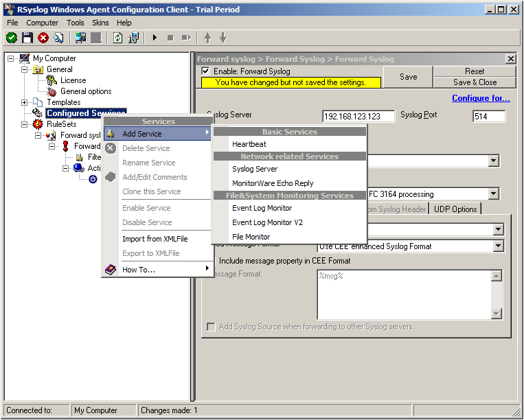The height and width of the screenshot is (420, 524).
Task: Open the Configure for... link
Action: click(x=481, y=98)
